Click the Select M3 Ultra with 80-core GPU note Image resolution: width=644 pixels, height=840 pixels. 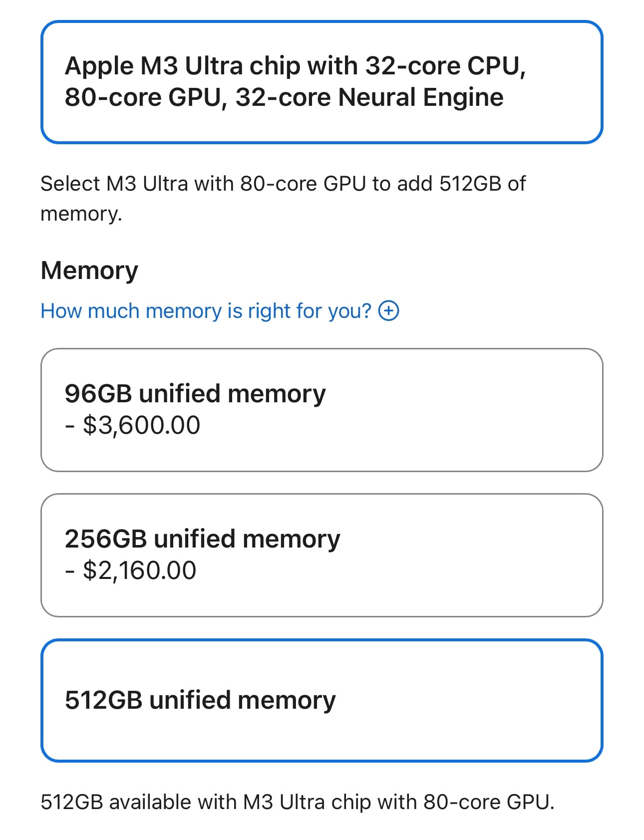pyautogui.click(x=283, y=199)
